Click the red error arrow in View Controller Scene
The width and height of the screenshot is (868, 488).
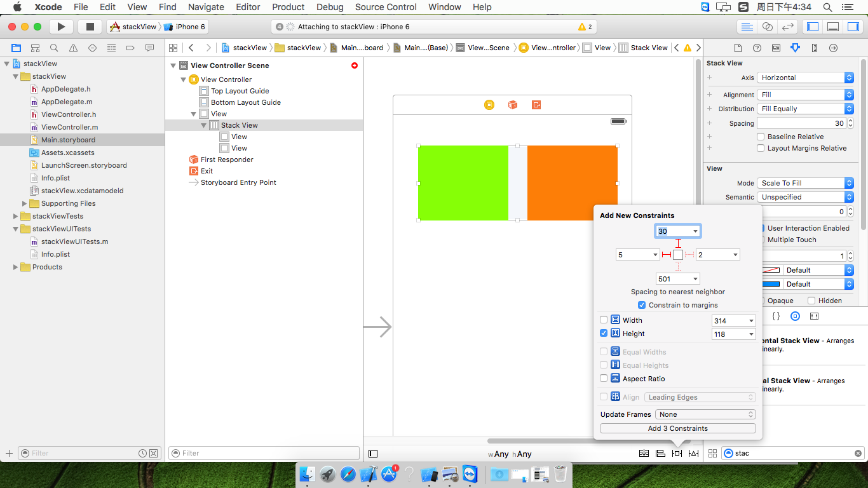pyautogui.click(x=355, y=65)
